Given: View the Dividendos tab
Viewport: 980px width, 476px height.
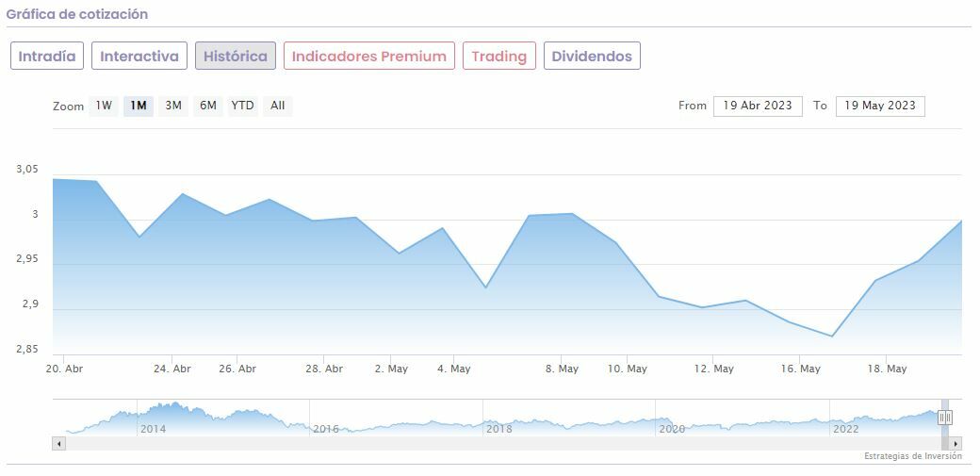Looking at the screenshot, I should (x=592, y=57).
